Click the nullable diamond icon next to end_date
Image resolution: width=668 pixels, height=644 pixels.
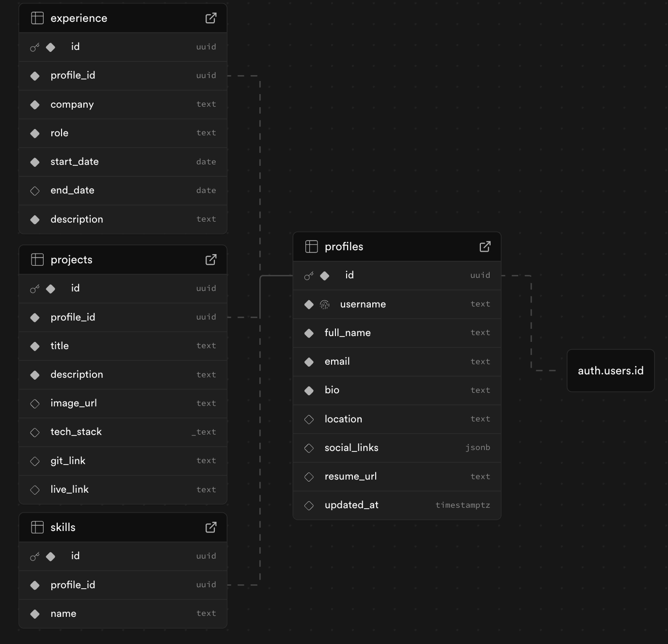[x=34, y=191]
